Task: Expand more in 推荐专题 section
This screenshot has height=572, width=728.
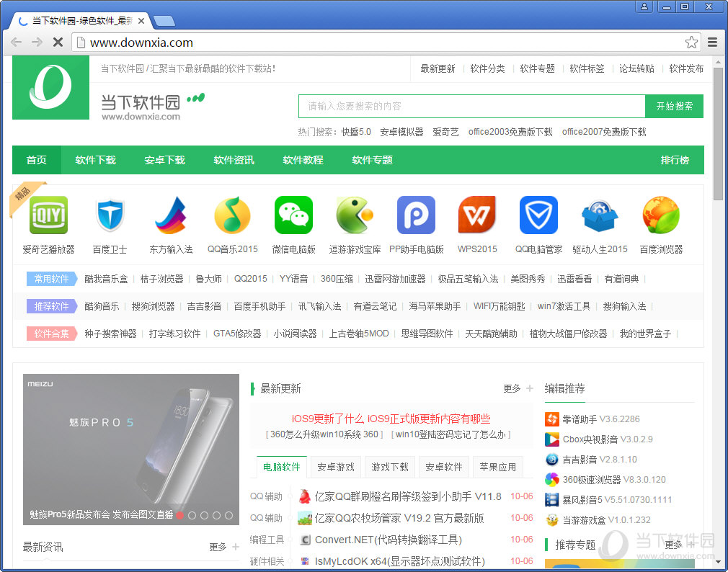Action: [680, 545]
